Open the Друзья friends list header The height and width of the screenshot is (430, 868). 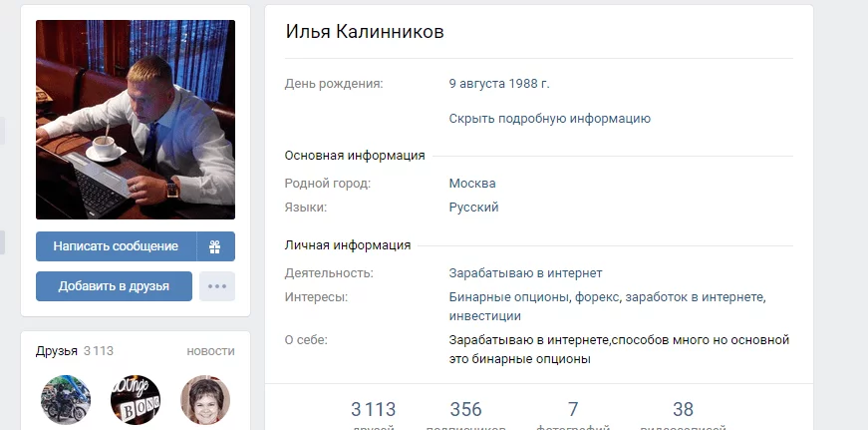tap(57, 351)
